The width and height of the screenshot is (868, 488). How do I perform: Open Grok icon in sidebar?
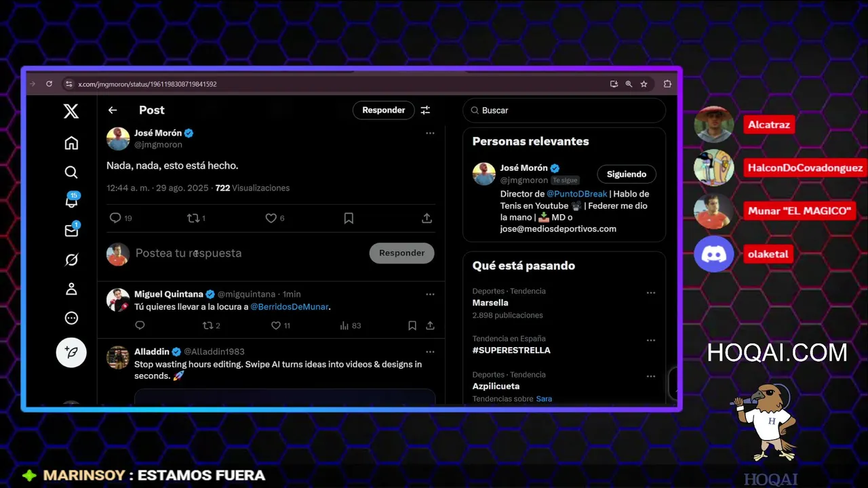point(71,260)
